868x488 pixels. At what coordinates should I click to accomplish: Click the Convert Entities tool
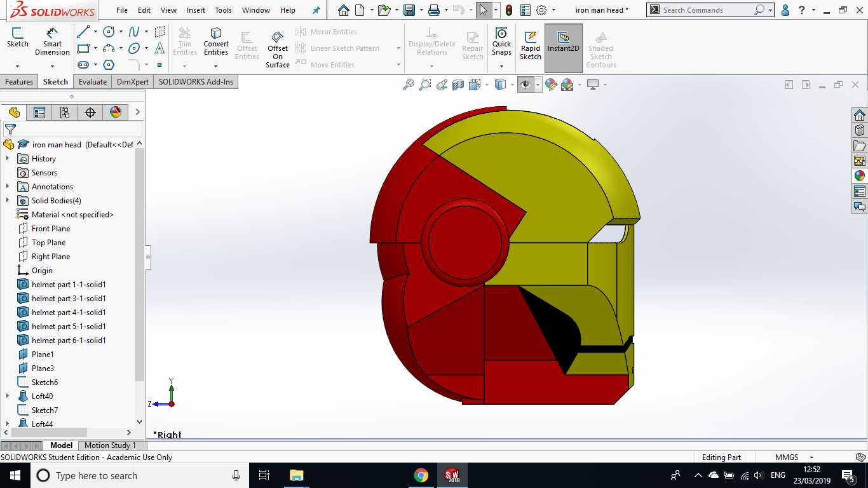pos(216,42)
